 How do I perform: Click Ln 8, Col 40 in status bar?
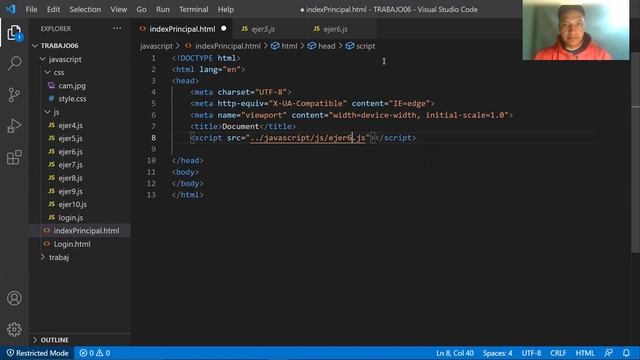pos(455,353)
